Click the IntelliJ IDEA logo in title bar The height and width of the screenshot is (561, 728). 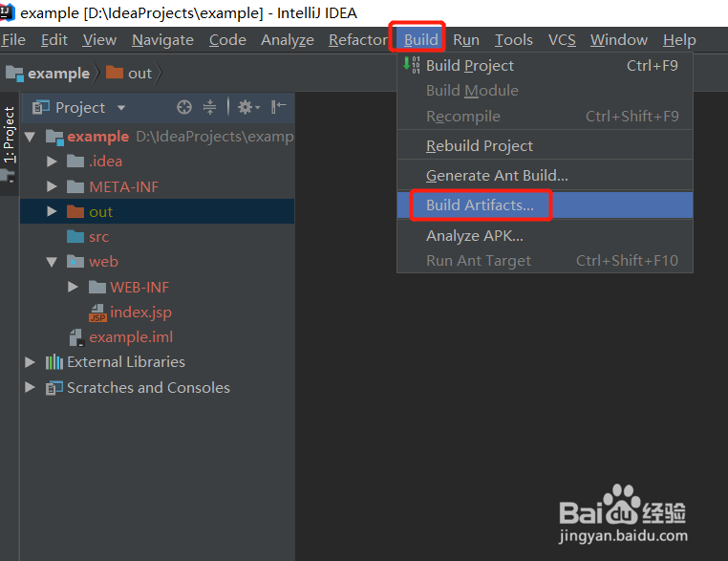tap(7, 12)
